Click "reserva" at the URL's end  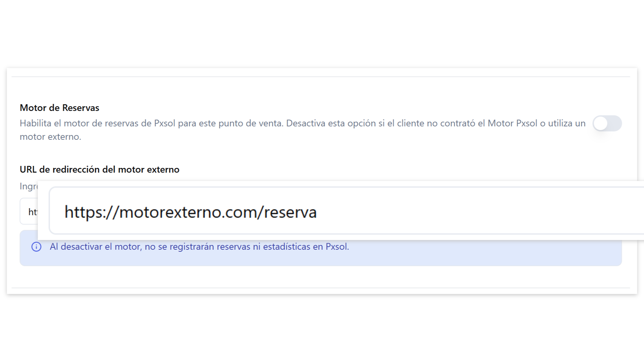[290, 212]
